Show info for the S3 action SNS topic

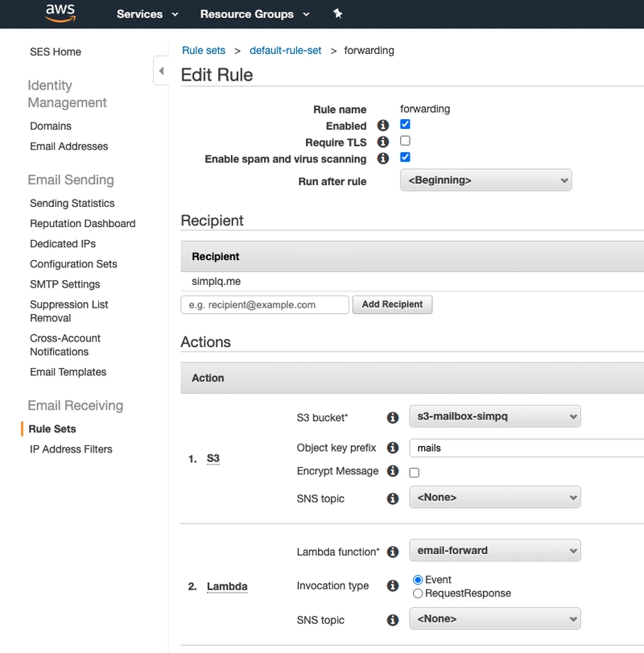[x=393, y=498]
